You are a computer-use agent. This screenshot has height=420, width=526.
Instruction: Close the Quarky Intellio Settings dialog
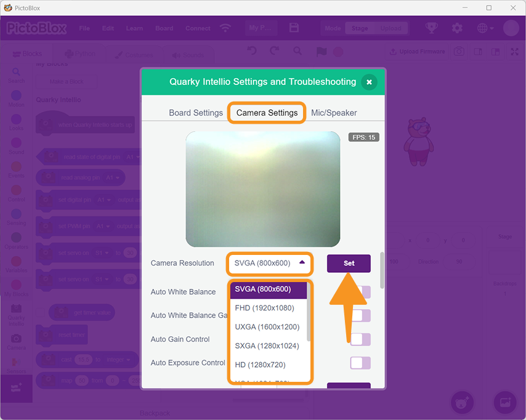(x=368, y=82)
